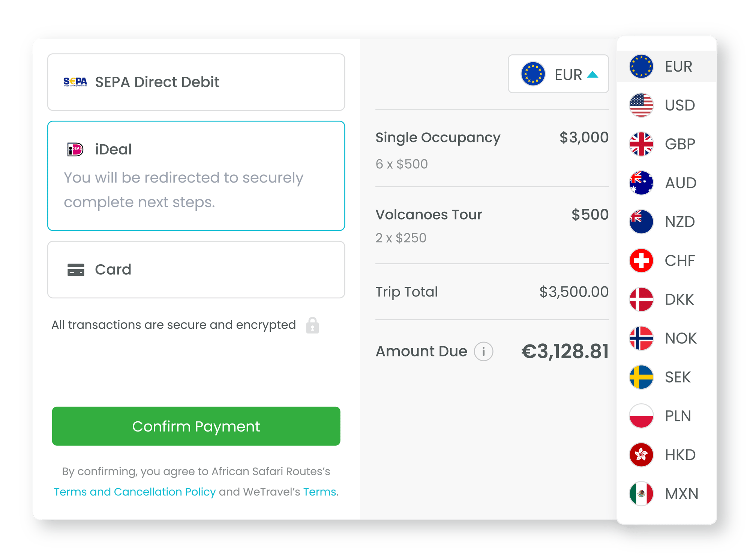Click the blue dropdown arrow beside EUR
The image size is (750, 560).
[x=592, y=75]
